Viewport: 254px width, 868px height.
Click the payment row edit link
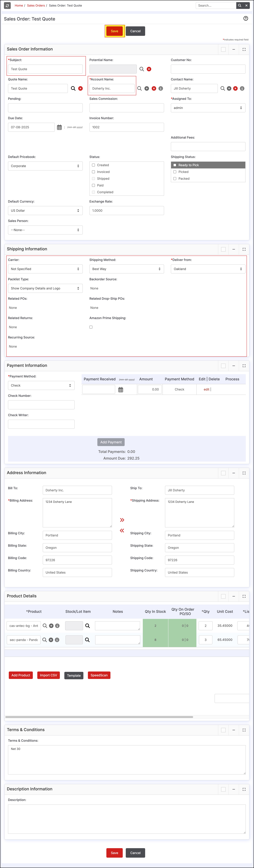[x=206, y=389]
